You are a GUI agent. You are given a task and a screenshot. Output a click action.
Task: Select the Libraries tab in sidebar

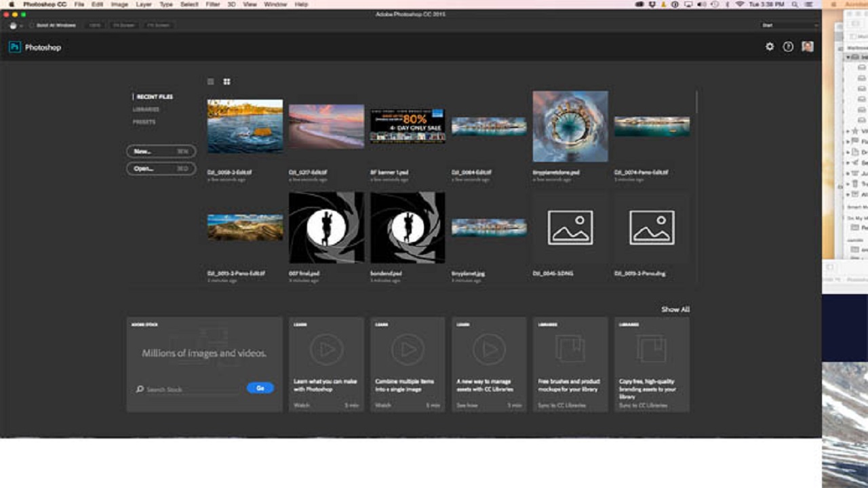[146, 109]
